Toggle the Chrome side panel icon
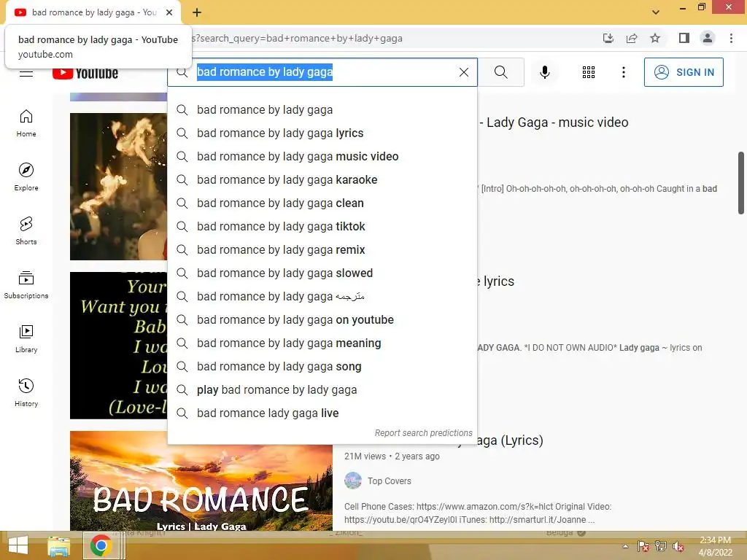The height and width of the screenshot is (560, 747). tap(684, 38)
